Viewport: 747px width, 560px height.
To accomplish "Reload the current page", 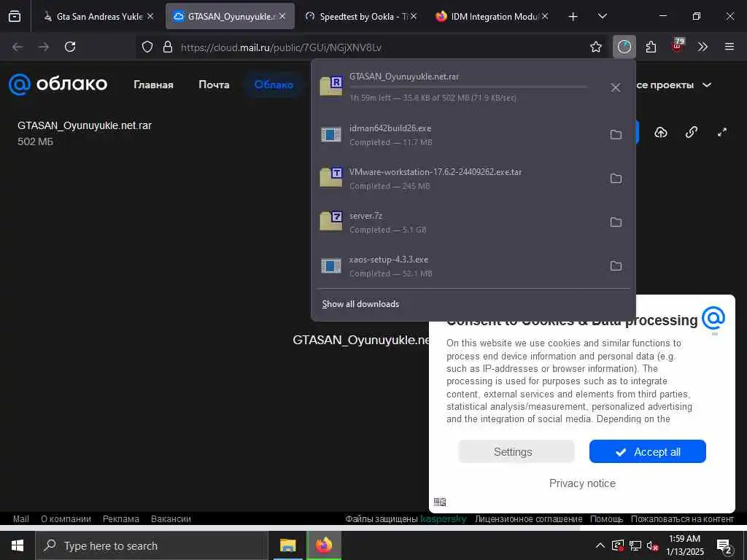I will (x=70, y=47).
